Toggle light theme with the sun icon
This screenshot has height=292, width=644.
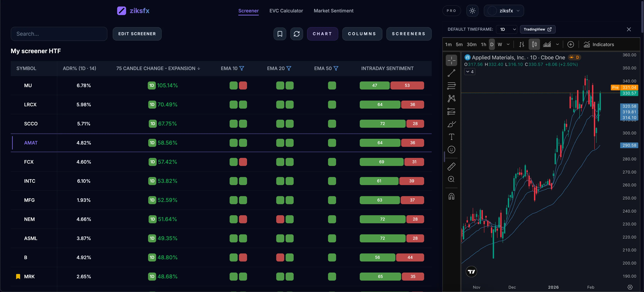coord(472,11)
